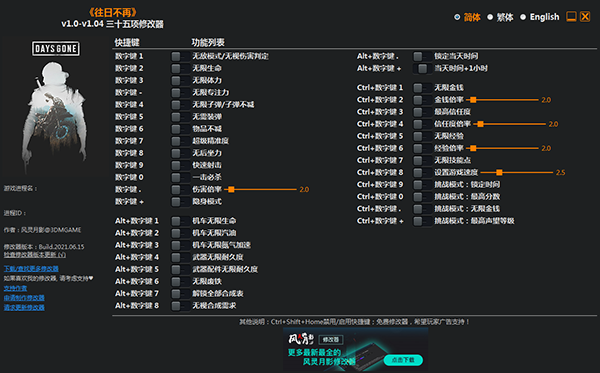The image size is (600, 373).
Task: Toggle 一击必杀 one-hit kill switch
Action: [x=180, y=178]
